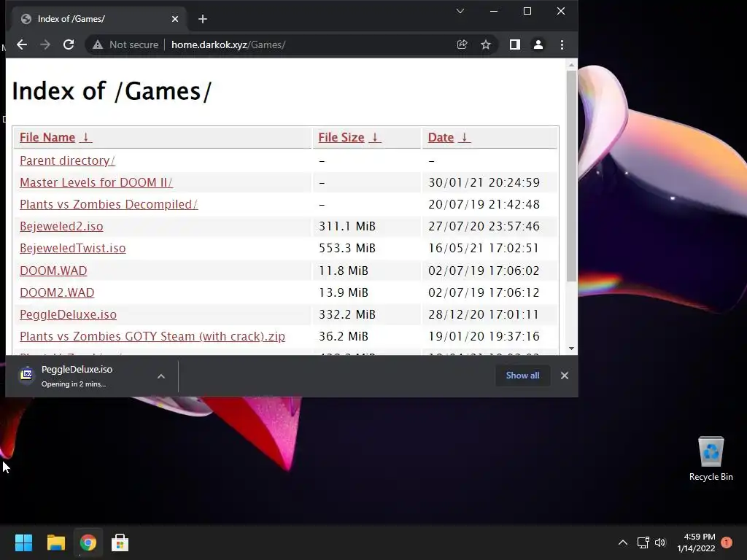Download BejeweledTwist.iso
This screenshot has height=560, width=747.
click(x=72, y=248)
